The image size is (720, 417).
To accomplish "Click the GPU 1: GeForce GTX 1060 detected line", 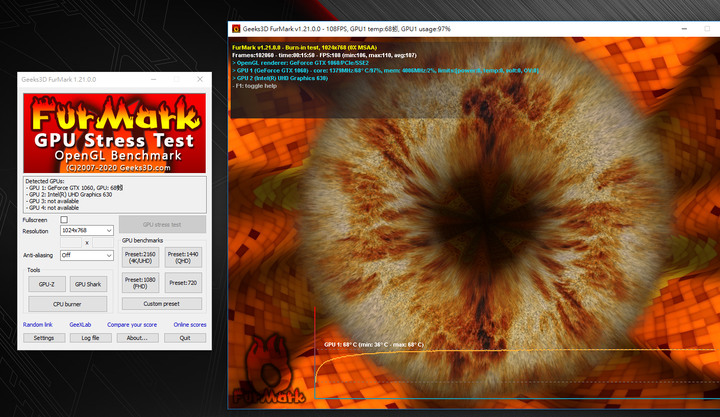I will pyautogui.click(x=74, y=188).
